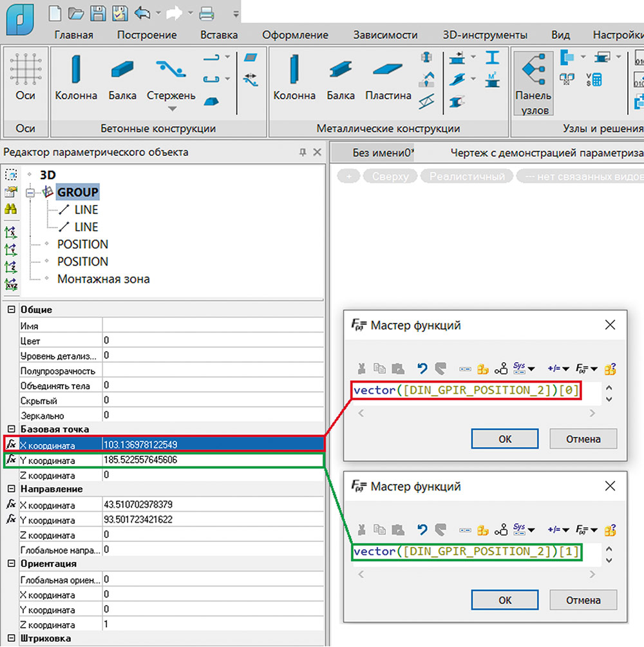Open the Вставка ribbon tab
The image size is (644, 647).
tap(219, 35)
